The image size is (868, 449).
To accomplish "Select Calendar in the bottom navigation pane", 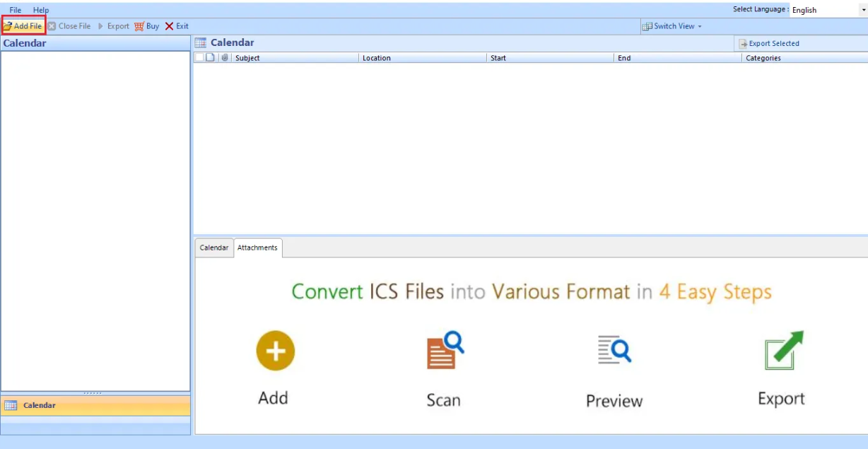I will (x=95, y=406).
